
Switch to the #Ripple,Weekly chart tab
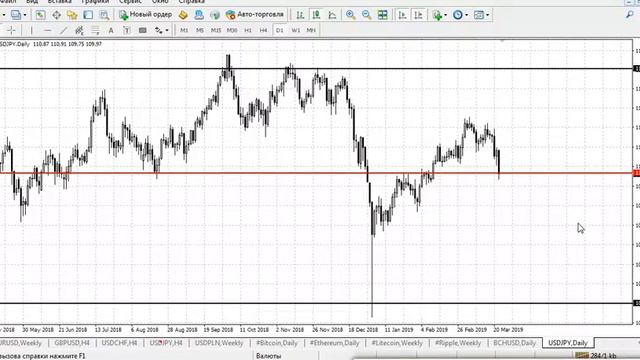(x=458, y=343)
